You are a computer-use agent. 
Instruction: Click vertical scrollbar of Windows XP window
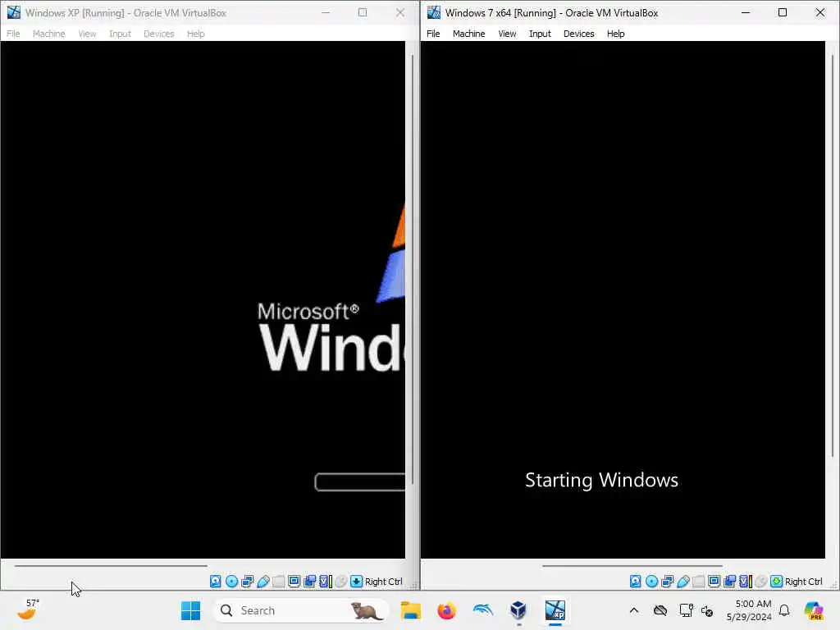pos(413,269)
